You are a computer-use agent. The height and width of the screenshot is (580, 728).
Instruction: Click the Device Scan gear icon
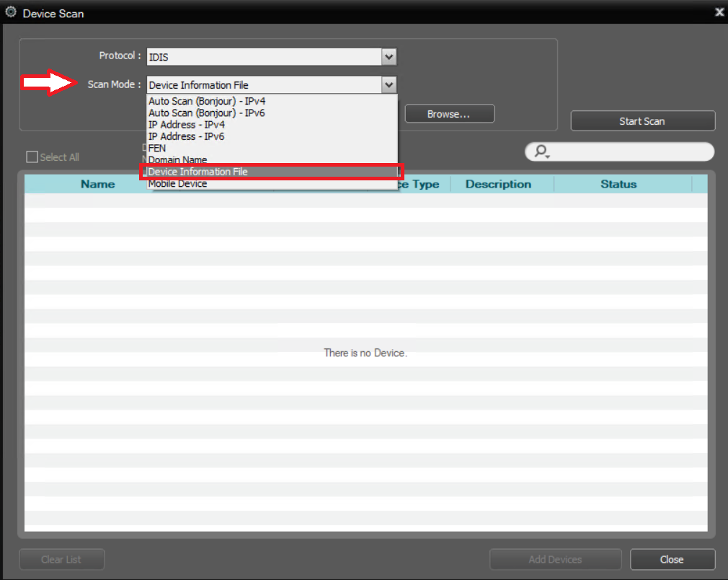[11, 12]
